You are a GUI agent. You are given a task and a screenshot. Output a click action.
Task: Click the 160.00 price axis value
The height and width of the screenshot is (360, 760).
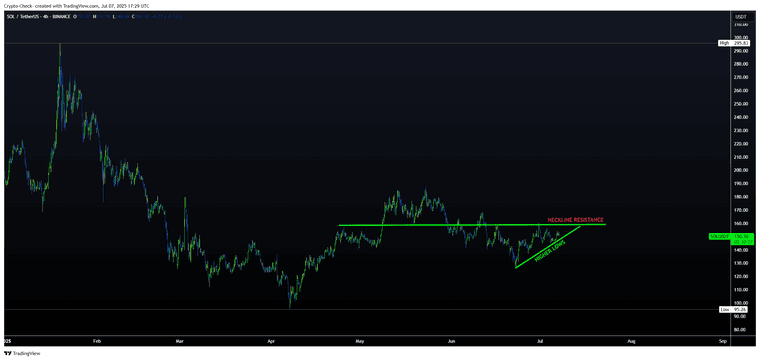[x=740, y=224]
